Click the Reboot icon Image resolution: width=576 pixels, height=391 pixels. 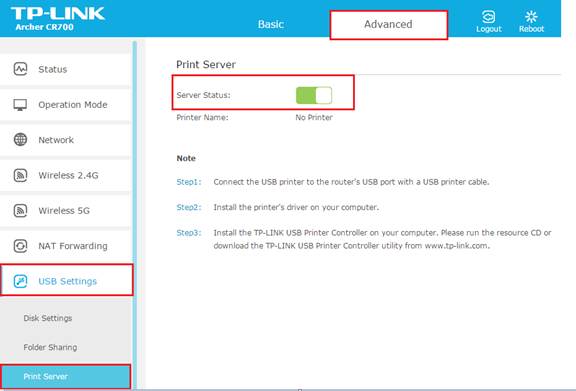tap(531, 17)
